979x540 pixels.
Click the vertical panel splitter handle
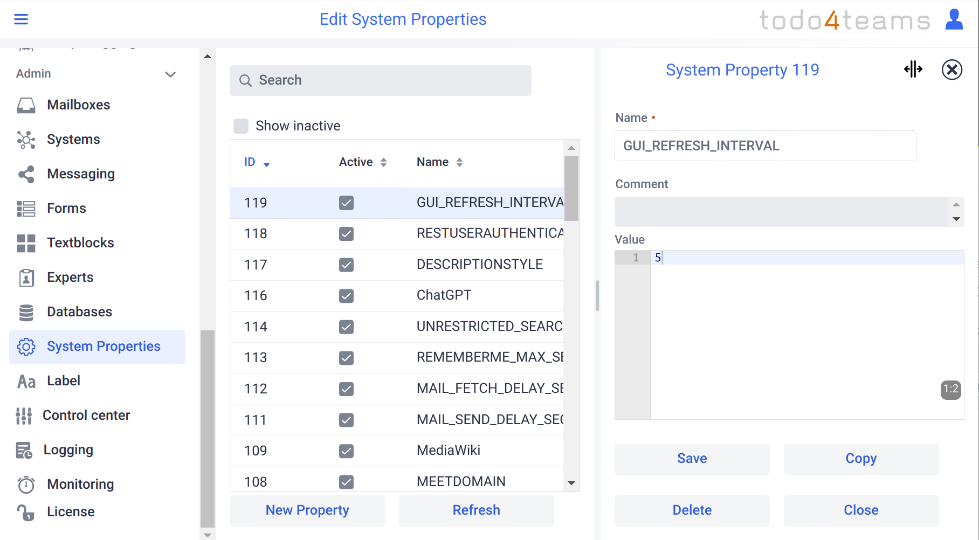pos(597,295)
